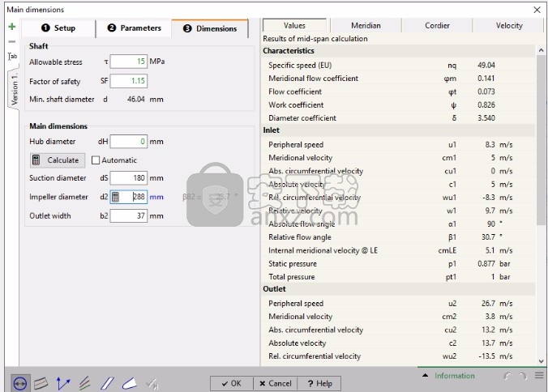Click the blade profile parallelogram icon
This screenshot has width=548, height=392.
pos(107,383)
